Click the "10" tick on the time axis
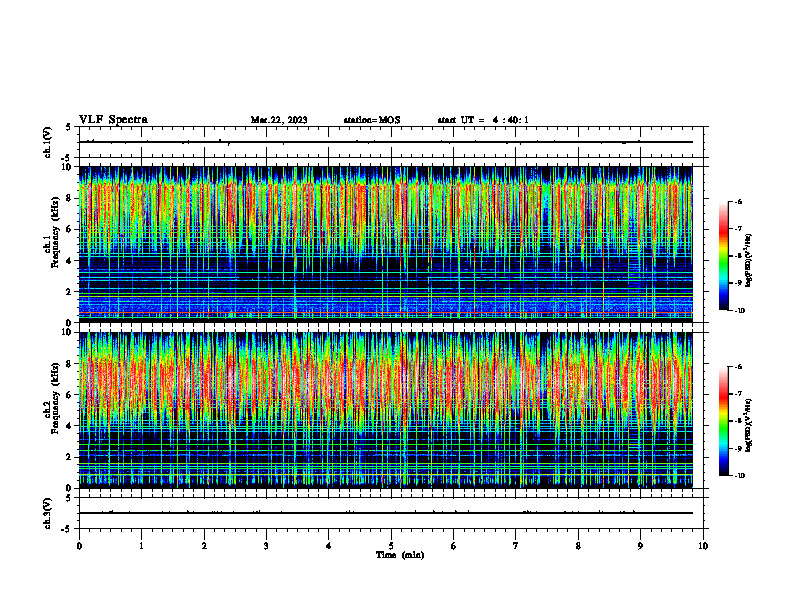 coord(703,546)
